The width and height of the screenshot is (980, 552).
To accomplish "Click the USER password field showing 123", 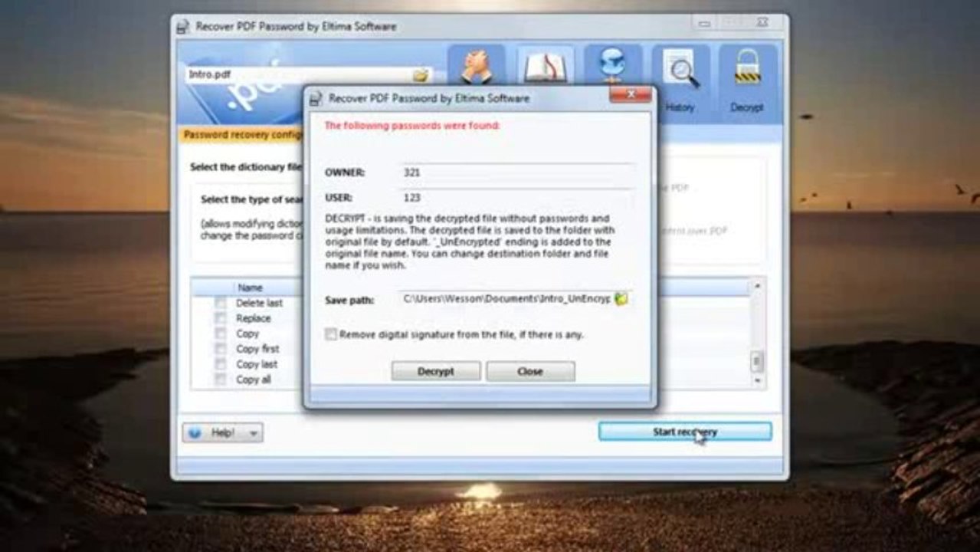I will point(517,197).
